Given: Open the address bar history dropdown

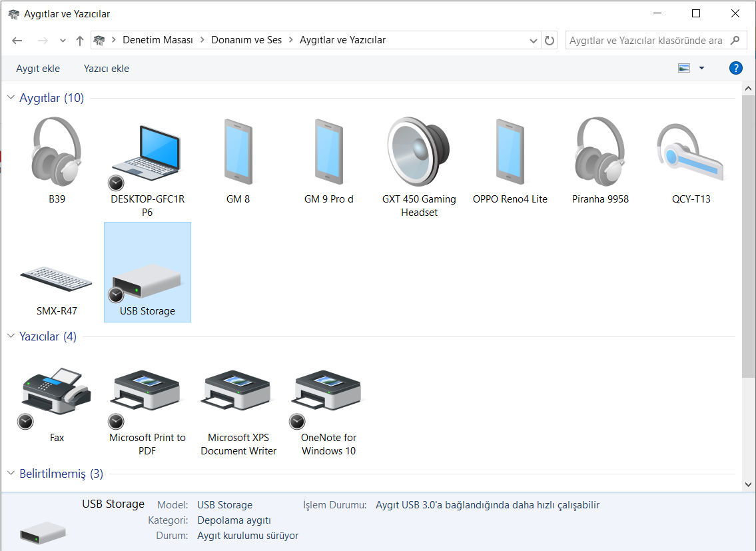Looking at the screenshot, I should [x=534, y=41].
